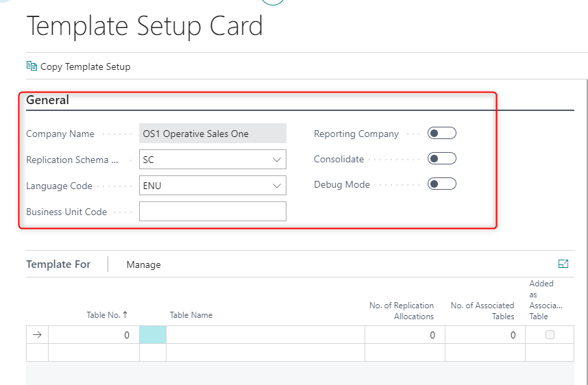Enable the Consolidate switch
The height and width of the screenshot is (385, 588).
pyautogui.click(x=442, y=158)
